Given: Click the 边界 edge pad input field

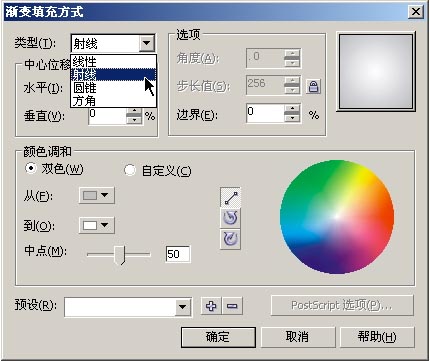Looking at the screenshot, I should (266, 113).
